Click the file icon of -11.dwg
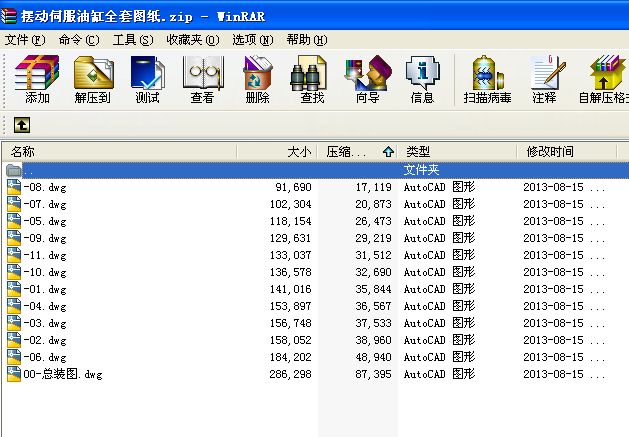 pyautogui.click(x=14, y=255)
